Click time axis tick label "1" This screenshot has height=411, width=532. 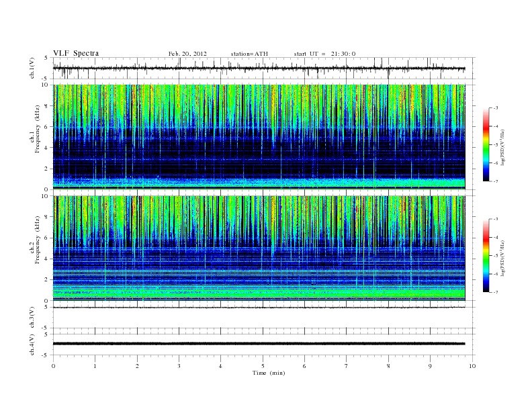tap(95, 366)
